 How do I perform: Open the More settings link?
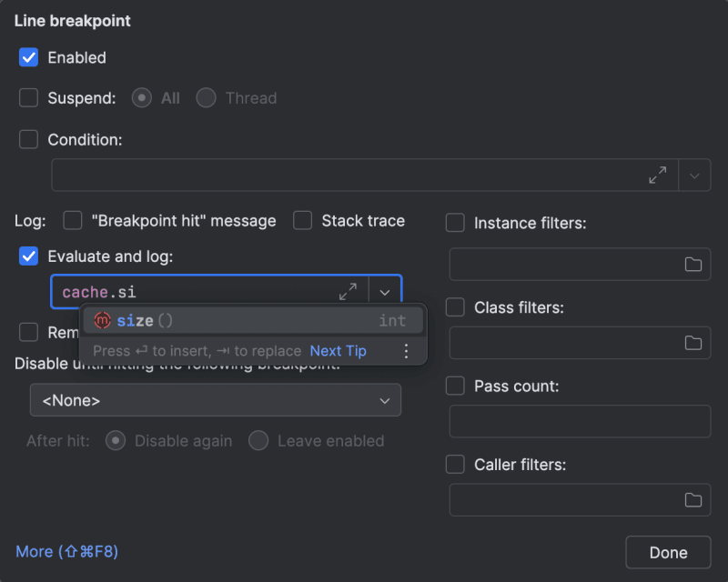(66, 551)
